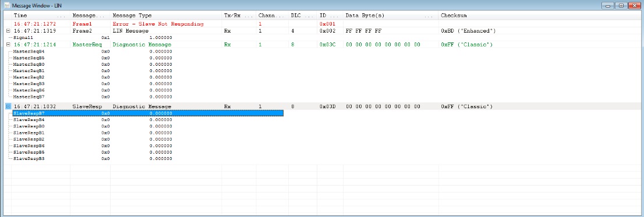The height and width of the screenshot is (217, 644).
Task: Select the Signal1 tree entry
Action: (x=23, y=37)
